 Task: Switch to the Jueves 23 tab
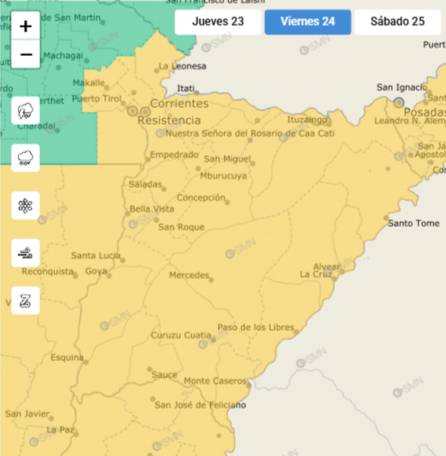pos(218,22)
